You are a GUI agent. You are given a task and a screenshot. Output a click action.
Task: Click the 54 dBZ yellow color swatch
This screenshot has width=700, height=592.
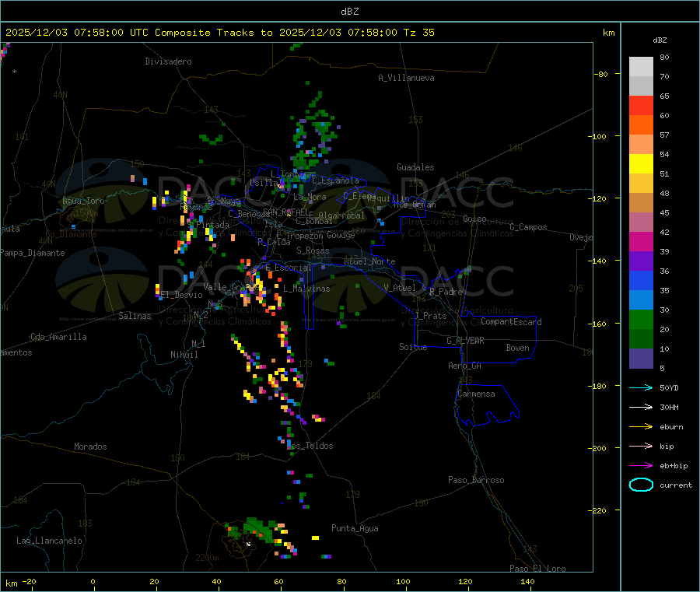(641, 164)
